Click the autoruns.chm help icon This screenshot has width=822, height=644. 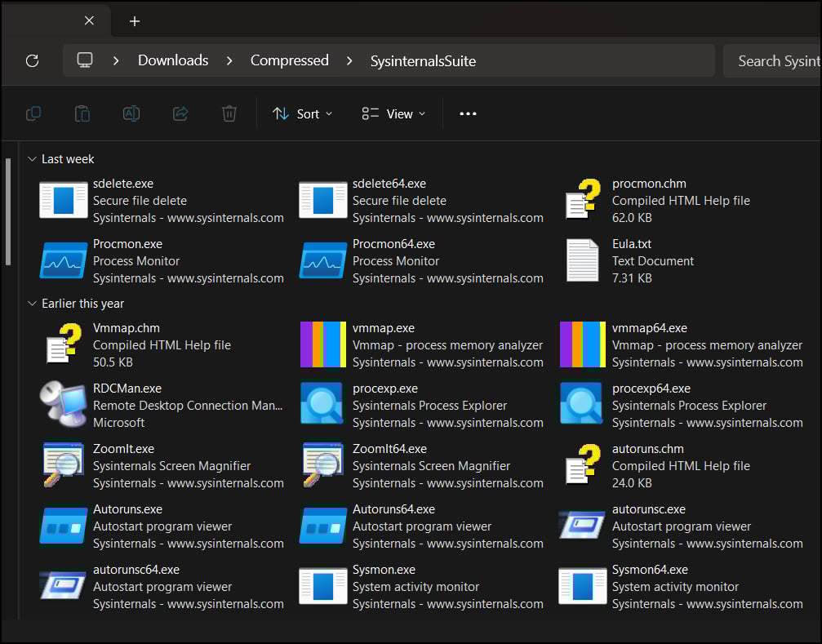pos(583,464)
